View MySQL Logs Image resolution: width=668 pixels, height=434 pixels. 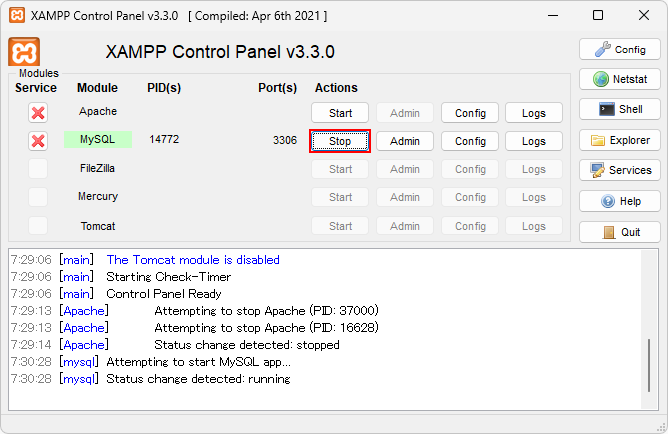534,141
